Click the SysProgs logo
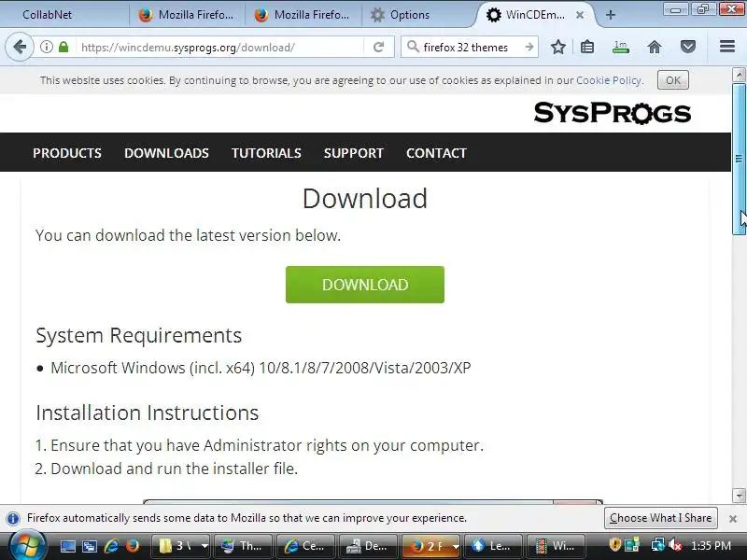The height and width of the screenshot is (560, 747). 613,113
